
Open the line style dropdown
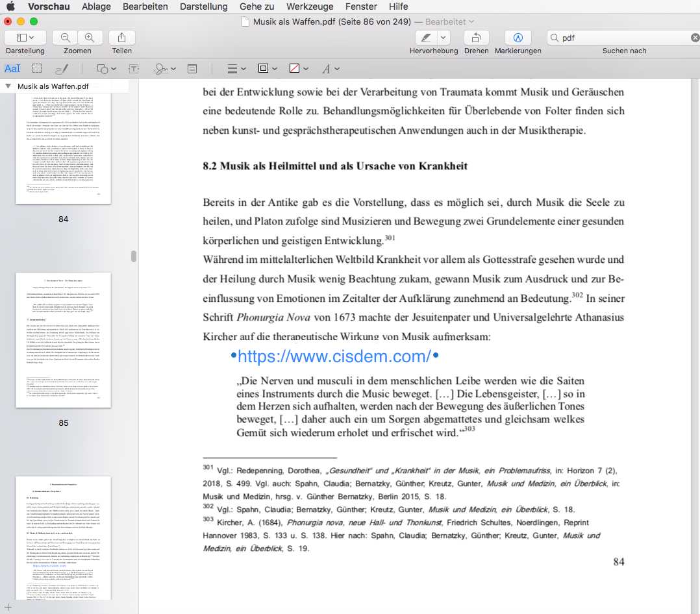[x=236, y=69]
